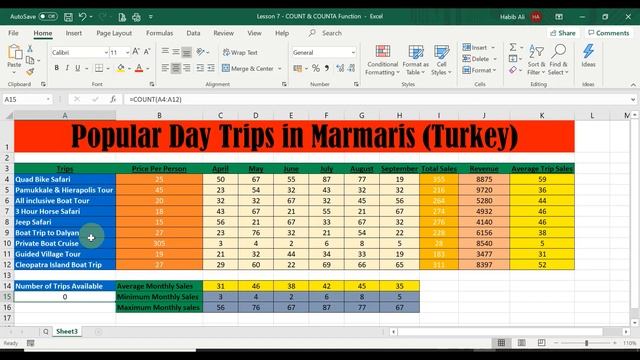640x360 pixels.
Task: Select the Sheet3 tab
Action: point(67,331)
